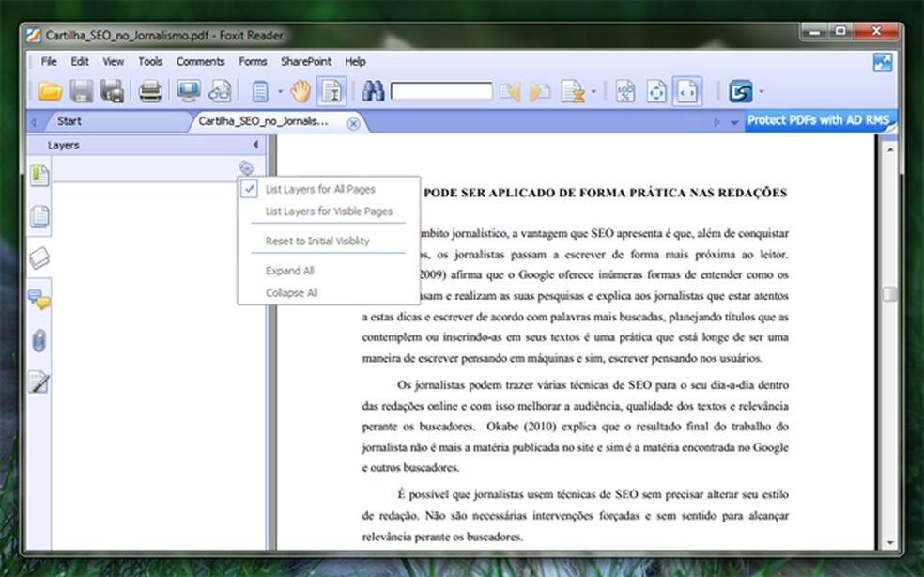Click Collapse All in layers menu

pyautogui.click(x=291, y=292)
